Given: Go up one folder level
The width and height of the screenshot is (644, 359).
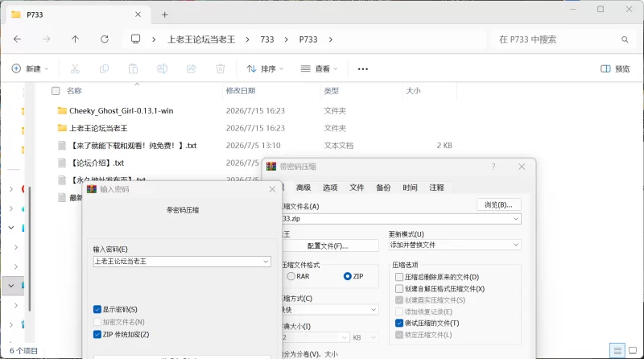Looking at the screenshot, I should tap(75, 39).
